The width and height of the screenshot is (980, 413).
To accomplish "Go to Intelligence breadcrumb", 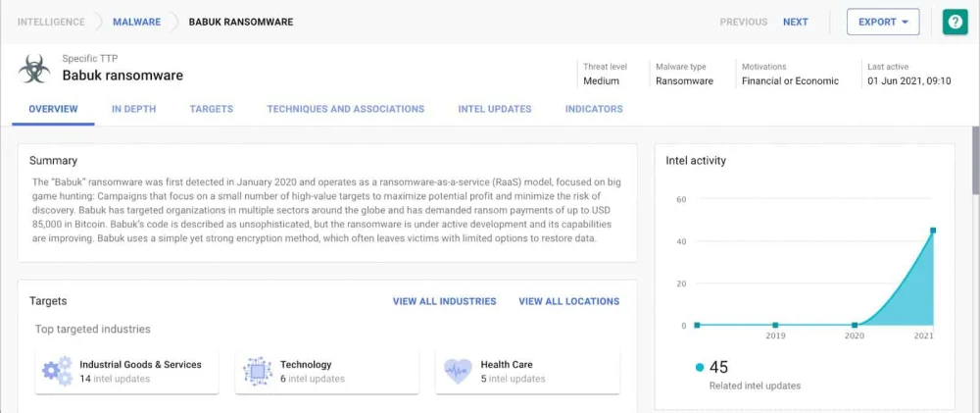I will pos(51,22).
